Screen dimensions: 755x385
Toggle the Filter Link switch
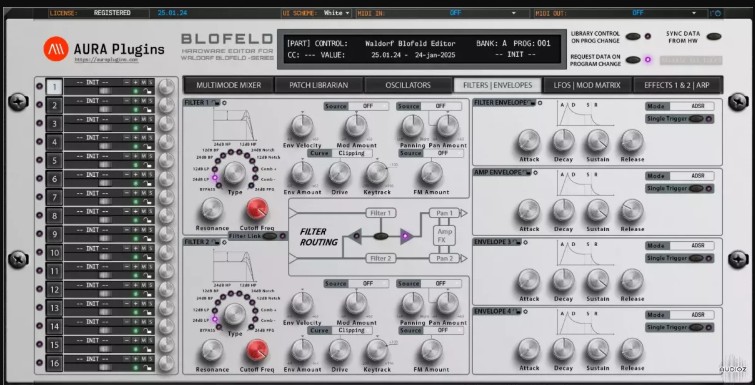(x=270, y=236)
